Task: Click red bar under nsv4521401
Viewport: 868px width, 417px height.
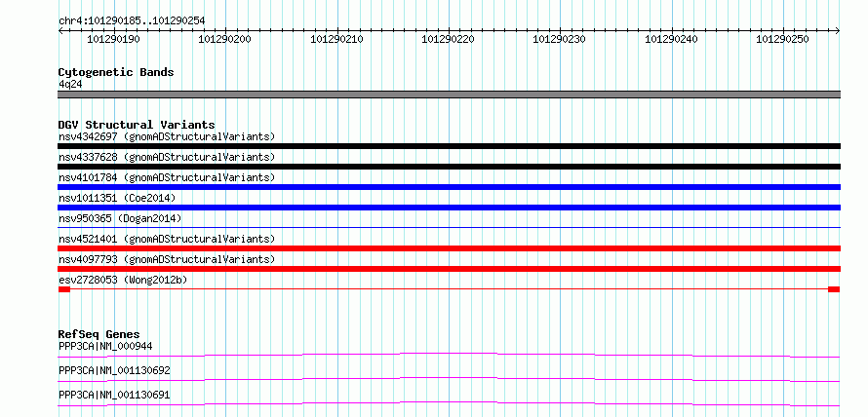Action: pyautogui.click(x=449, y=248)
